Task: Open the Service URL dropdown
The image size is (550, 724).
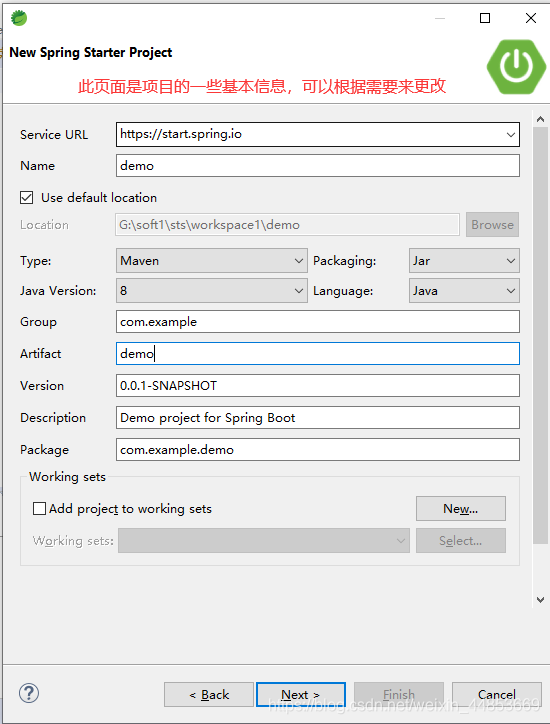Action: [510, 134]
